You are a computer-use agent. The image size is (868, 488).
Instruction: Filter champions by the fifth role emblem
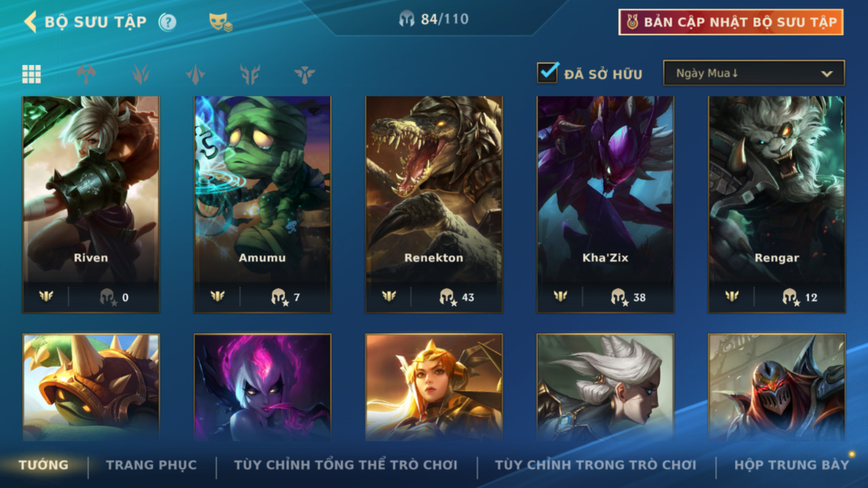tap(305, 74)
